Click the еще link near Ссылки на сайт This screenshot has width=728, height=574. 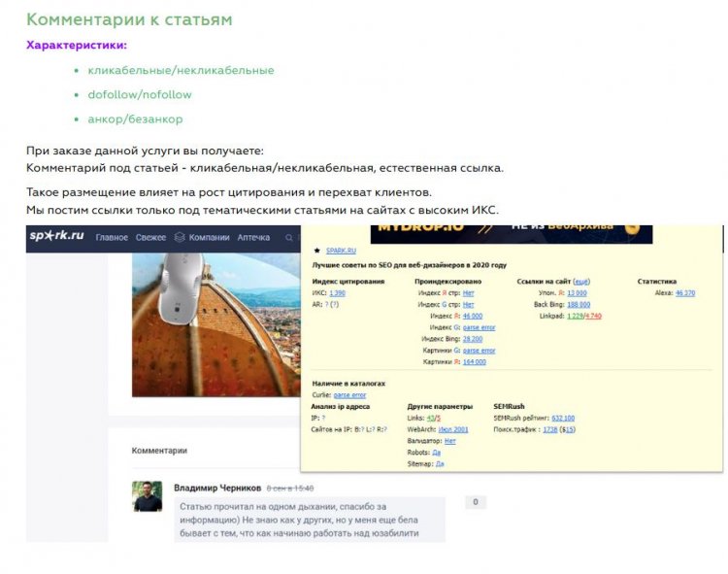tap(581, 282)
